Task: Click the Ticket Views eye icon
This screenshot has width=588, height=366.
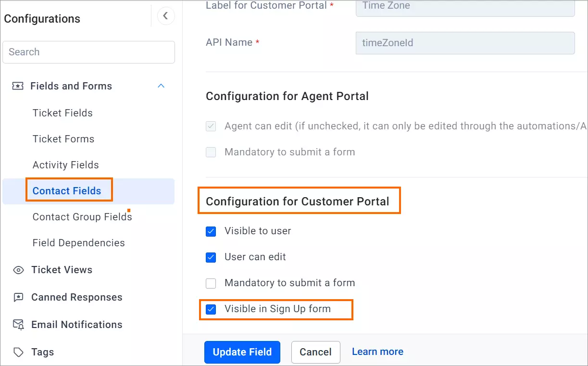Action: tap(18, 270)
